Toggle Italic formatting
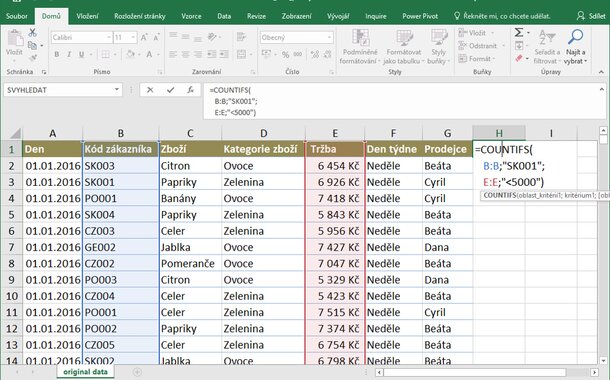This screenshot has height=380, width=610. tap(69, 54)
